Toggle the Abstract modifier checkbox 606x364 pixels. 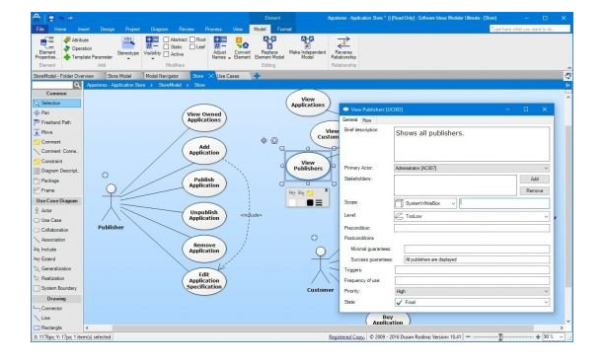(166, 39)
